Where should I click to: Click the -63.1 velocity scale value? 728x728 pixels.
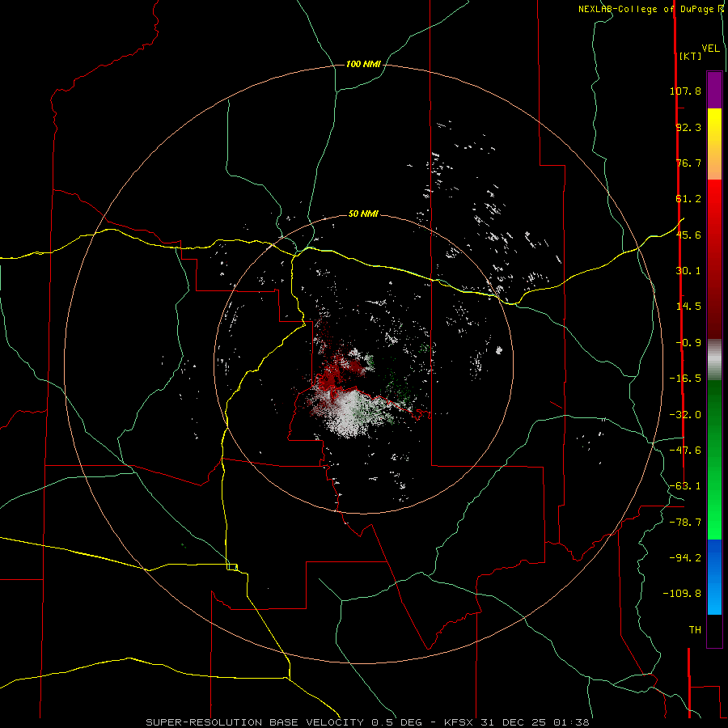pos(685,486)
